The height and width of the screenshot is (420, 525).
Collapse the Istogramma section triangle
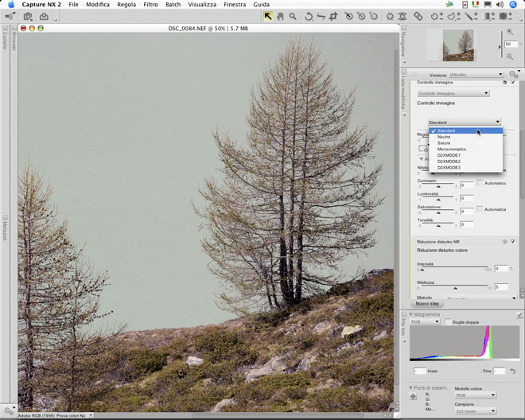pyautogui.click(x=410, y=314)
